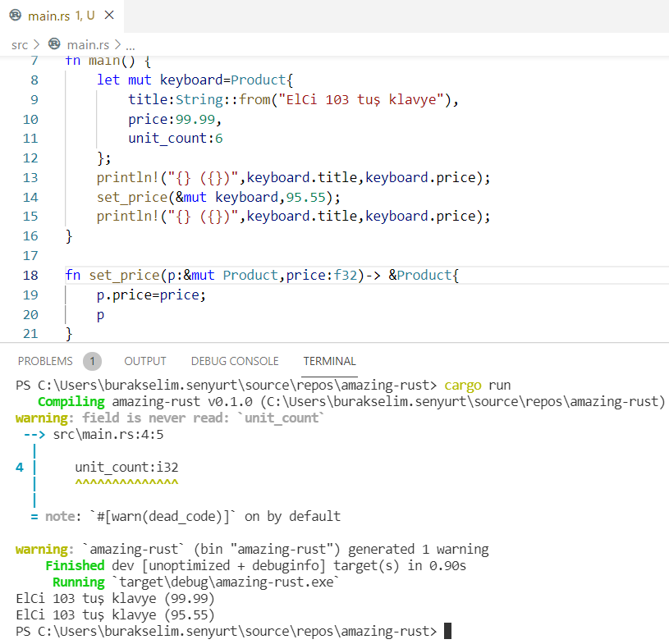Close the main.rs editor tab
This screenshot has height=644, width=669.
click(x=109, y=16)
